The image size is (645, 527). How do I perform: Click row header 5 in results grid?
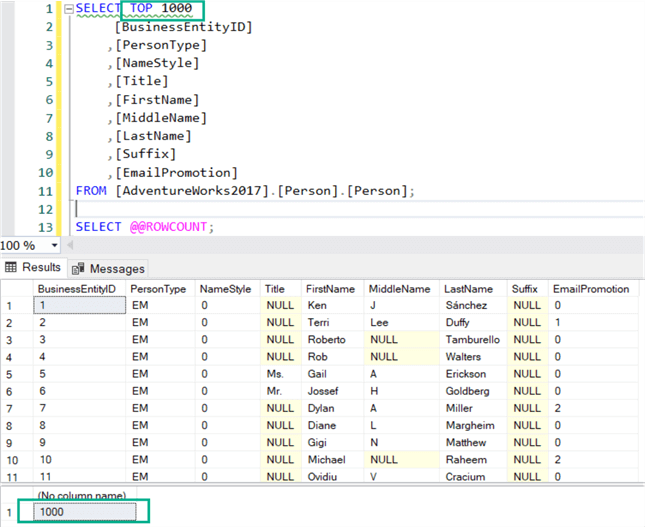pyautogui.click(x=17, y=374)
